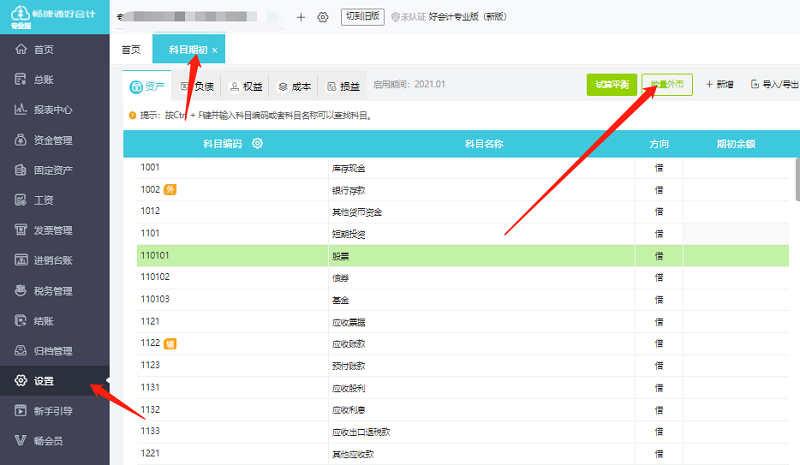The image size is (800, 465).
Task: Open 税务管理 in sidebar
Action: (x=55, y=291)
